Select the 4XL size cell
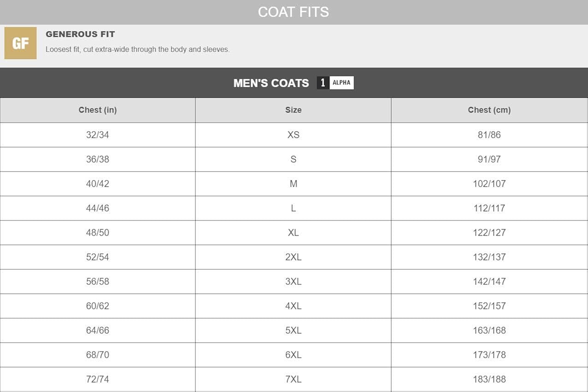Viewport: 588px width, 392px height. (x=293, y=306)
